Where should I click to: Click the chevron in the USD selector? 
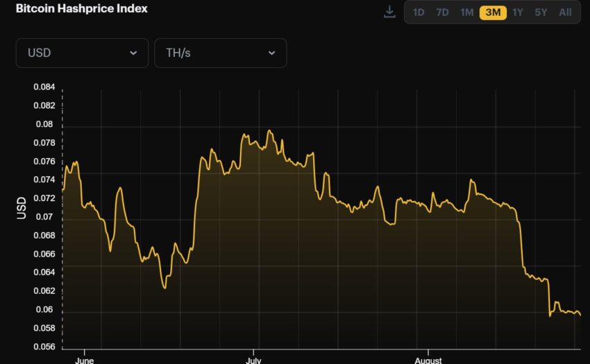tap(133, 53)
